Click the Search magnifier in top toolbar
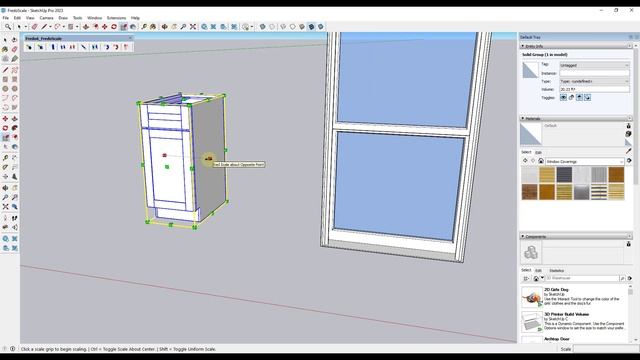Viewport: 640px width, 360px height. point(8,27)
